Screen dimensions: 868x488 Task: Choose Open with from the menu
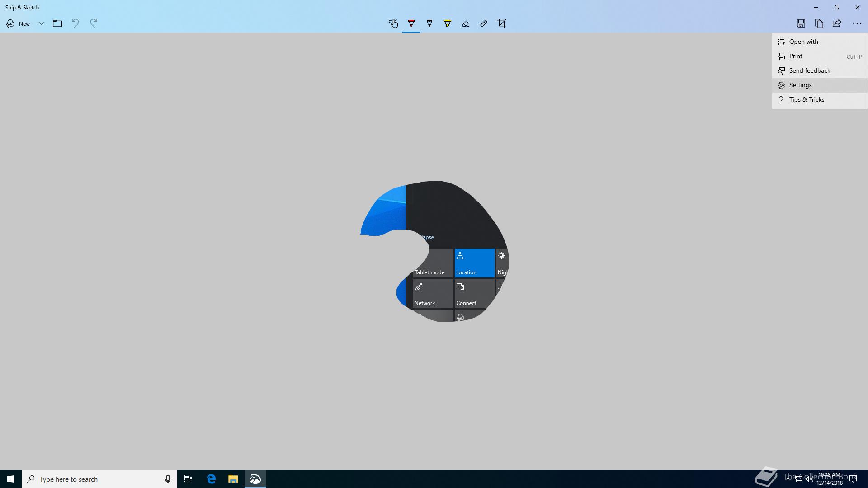coord(820,42)
